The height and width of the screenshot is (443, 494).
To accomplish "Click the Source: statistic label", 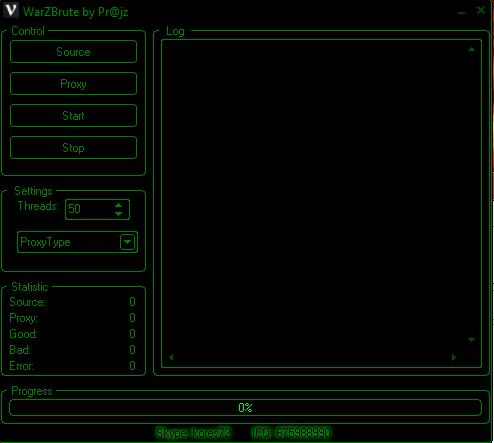I will point(27,302).
